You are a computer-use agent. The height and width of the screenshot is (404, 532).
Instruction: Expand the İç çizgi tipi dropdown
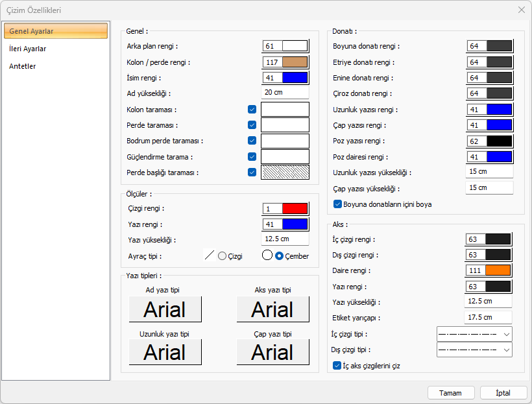point(474,334)
